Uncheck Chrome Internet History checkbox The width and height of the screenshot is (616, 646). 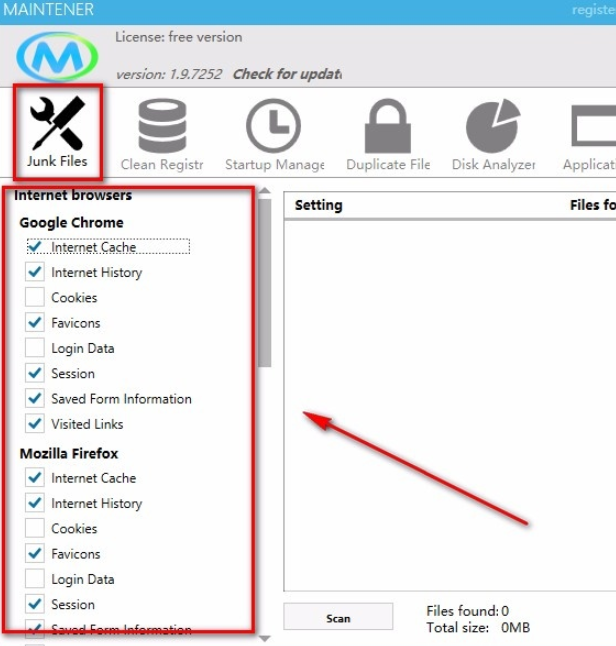click(35, 272)
